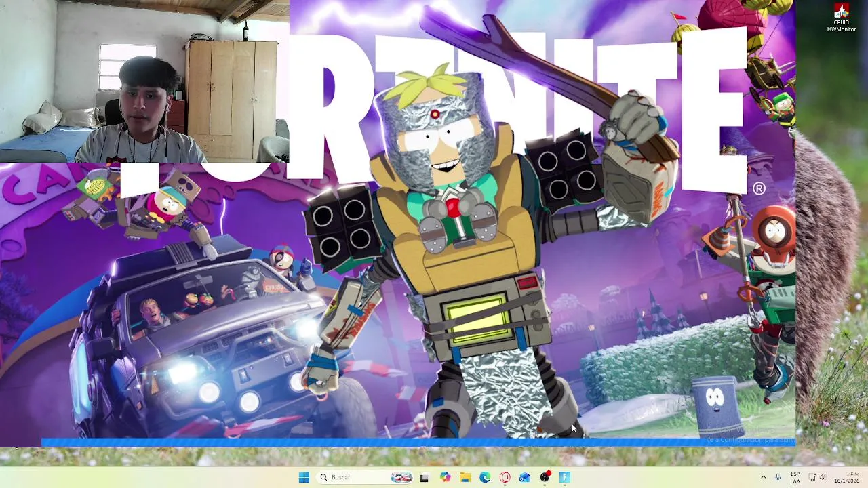Click the Buscar search box
Image resolution: width=868 pixels, height=488 pixels.
pyautogui.click(x=366, y=477)
